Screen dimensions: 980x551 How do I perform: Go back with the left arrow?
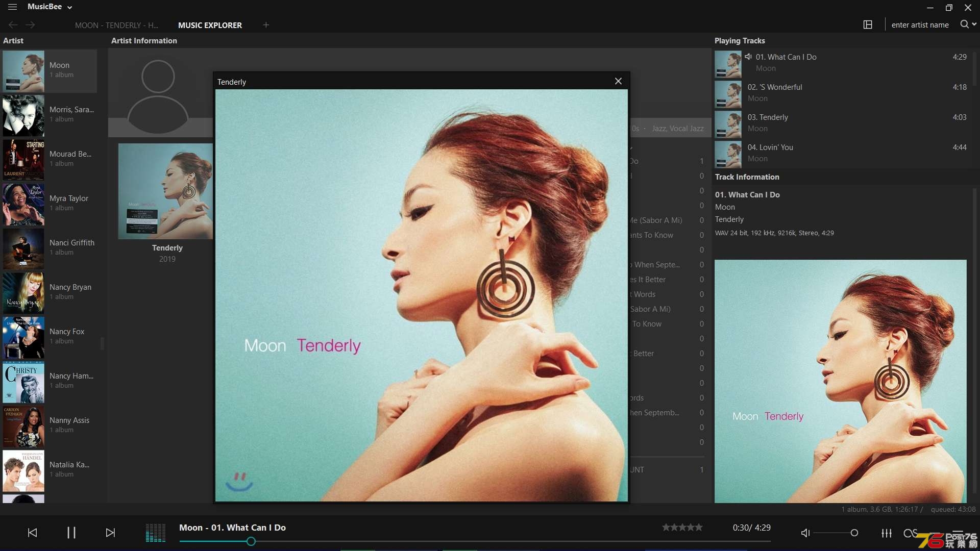point(13,24)
